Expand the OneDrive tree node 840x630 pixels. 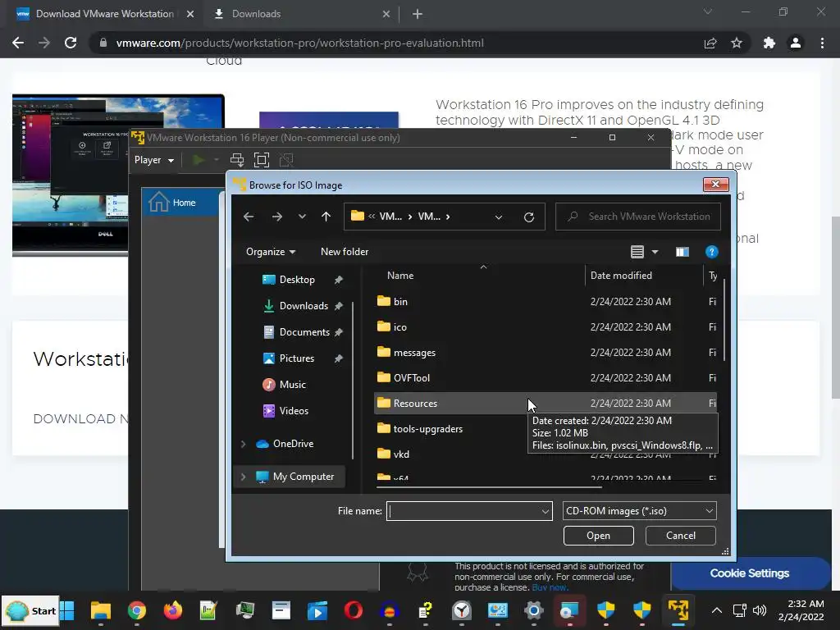[243, 444]
